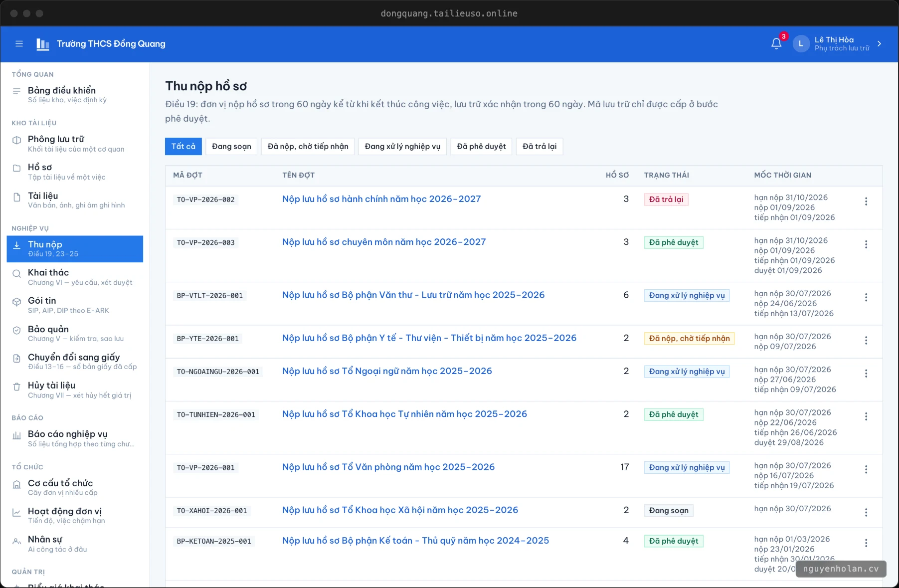Open row actions menu for TO-VP-2026-002
This screenshot has height=588, width=899.
point(866,201)
